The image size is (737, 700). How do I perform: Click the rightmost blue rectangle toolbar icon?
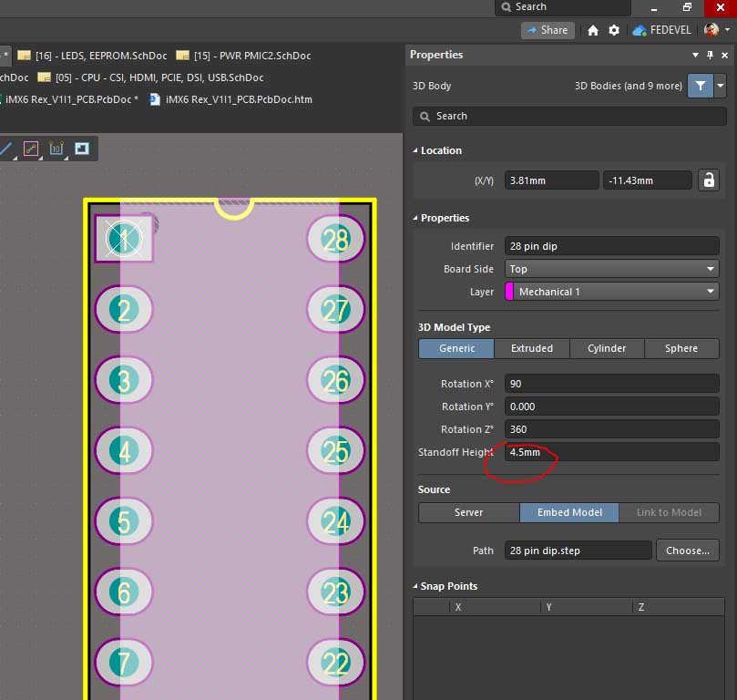coord(81,149)
